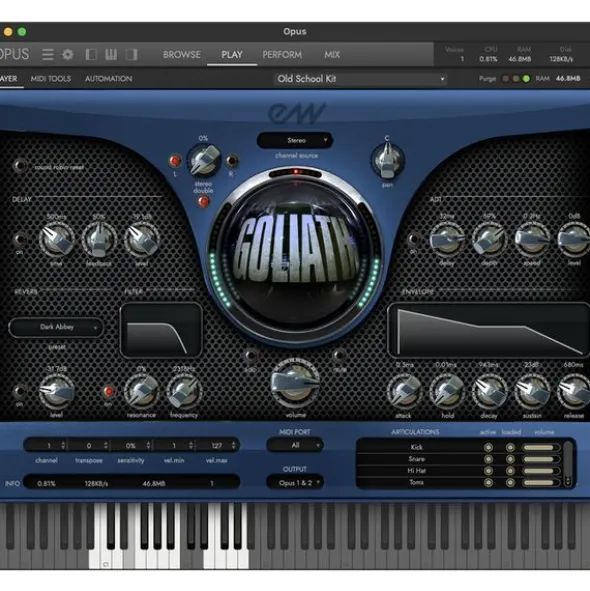Open settings via the gear icon

pos(68,55)
